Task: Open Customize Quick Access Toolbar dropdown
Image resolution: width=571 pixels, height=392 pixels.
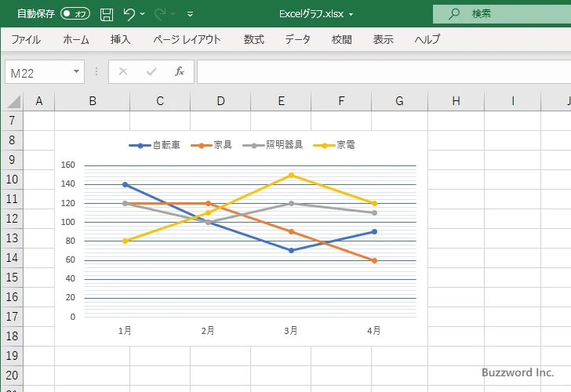Action: [190, 14]
